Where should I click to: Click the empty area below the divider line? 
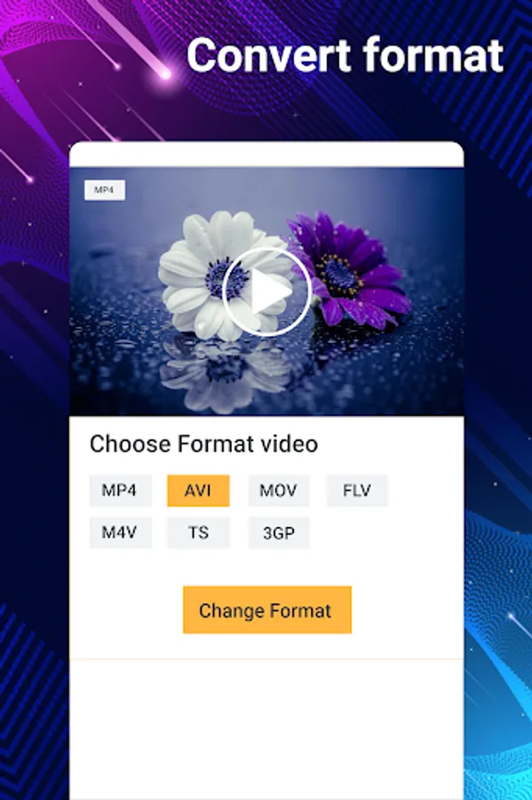pyautogui.click(x=266, y=730)
